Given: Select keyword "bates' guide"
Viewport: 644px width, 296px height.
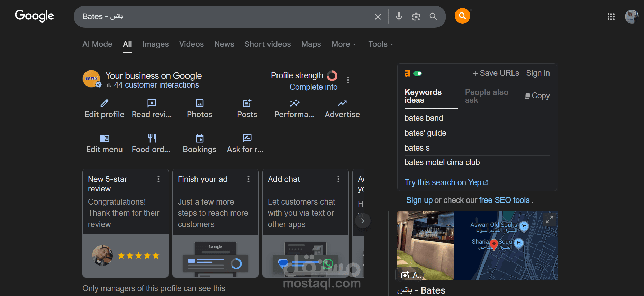Looking at the screenshot, I should 425,133.
